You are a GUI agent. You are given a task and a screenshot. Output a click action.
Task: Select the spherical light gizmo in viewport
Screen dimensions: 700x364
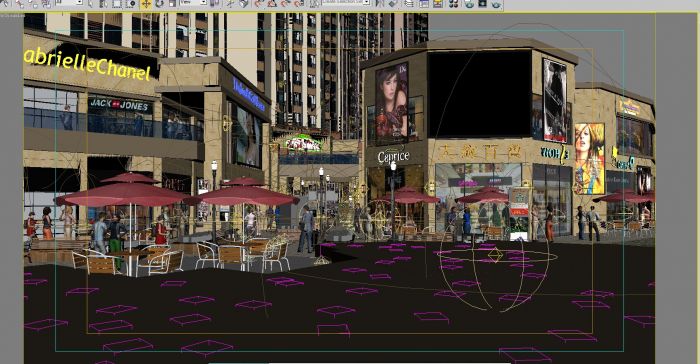(494, 256)
